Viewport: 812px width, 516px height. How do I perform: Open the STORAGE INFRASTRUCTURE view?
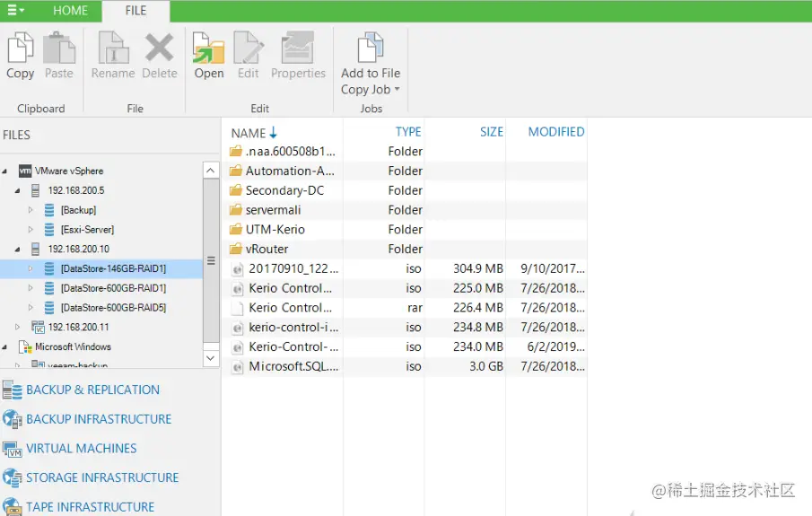coord(102,477)
